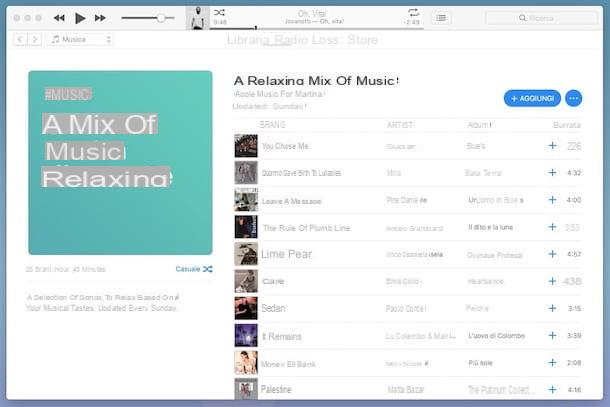610x407 pixels.
Task: Sort by the ARTIST column header
Action: [400, 125]
